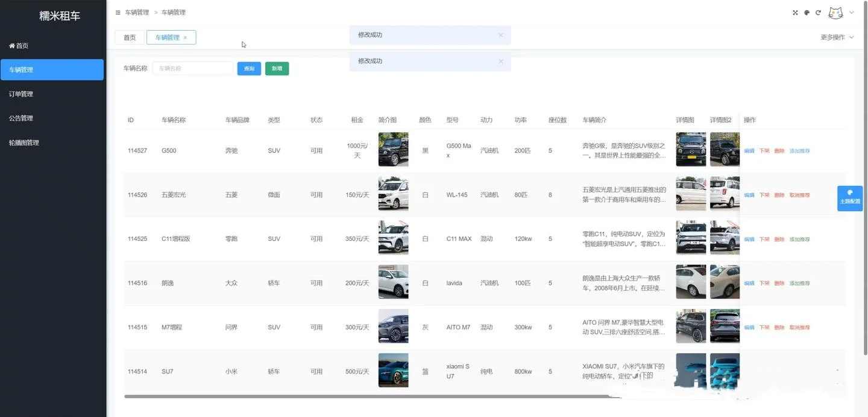Go to 轮播图管理 in the sidebar
Viewport: 868px width, 417px height.
point(24,143)
